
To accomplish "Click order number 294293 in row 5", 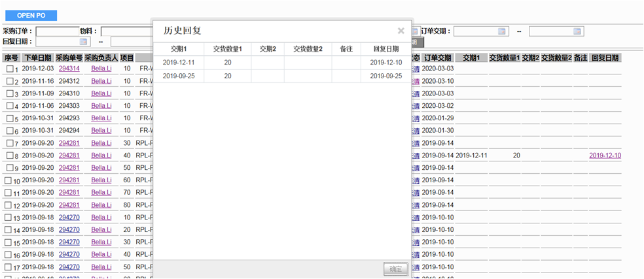I will point(69,118).
